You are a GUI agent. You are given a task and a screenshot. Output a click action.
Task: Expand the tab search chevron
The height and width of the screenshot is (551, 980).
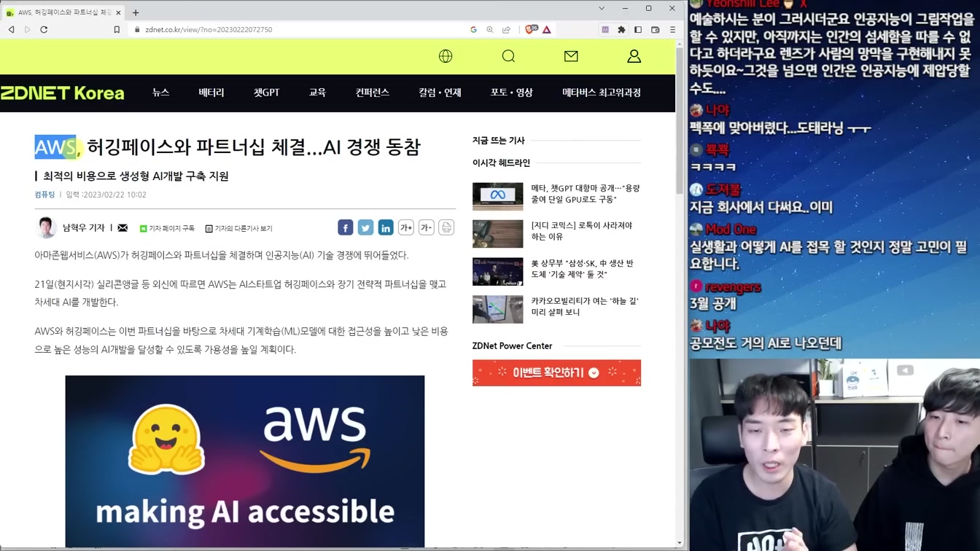tap(602, 9)
